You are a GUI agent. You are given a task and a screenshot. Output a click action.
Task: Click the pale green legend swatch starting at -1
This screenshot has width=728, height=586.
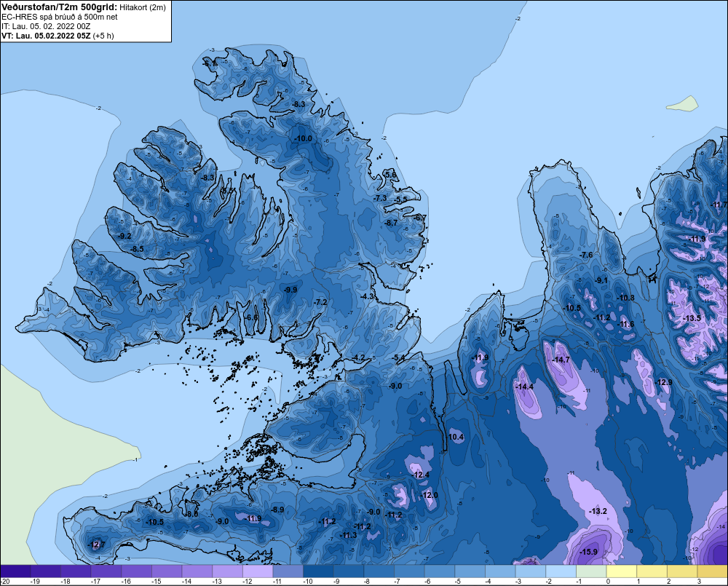point(591,571)
